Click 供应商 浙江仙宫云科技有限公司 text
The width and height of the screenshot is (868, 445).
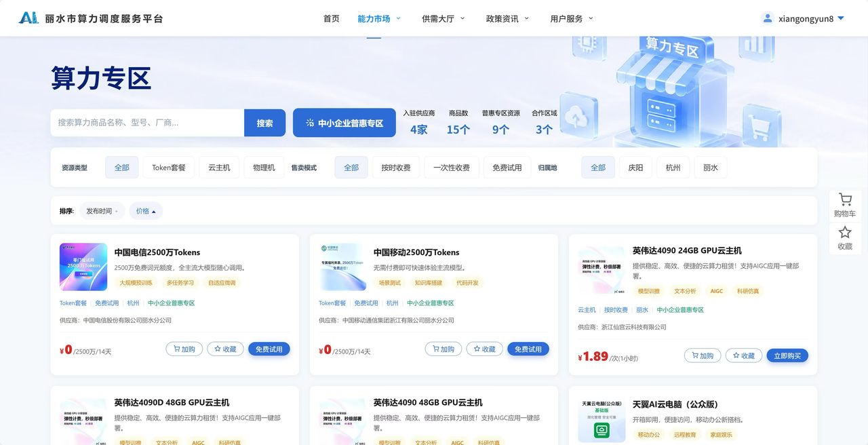click(x=622, y=327)
